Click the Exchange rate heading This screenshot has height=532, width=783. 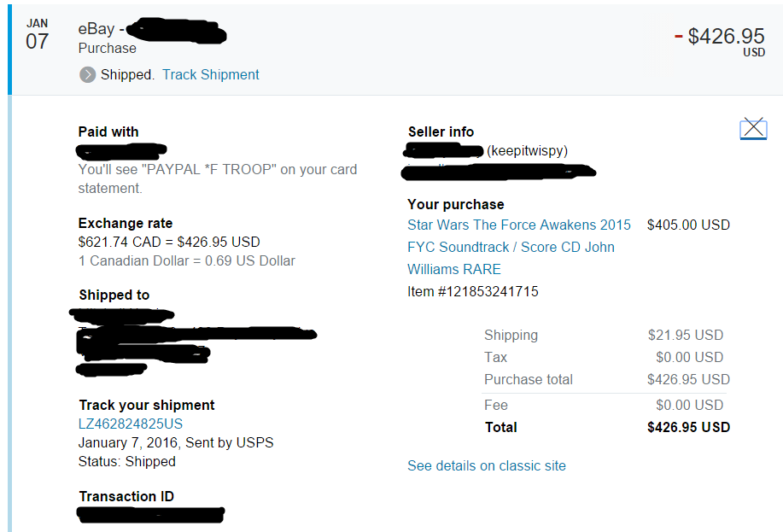point(126,224)
